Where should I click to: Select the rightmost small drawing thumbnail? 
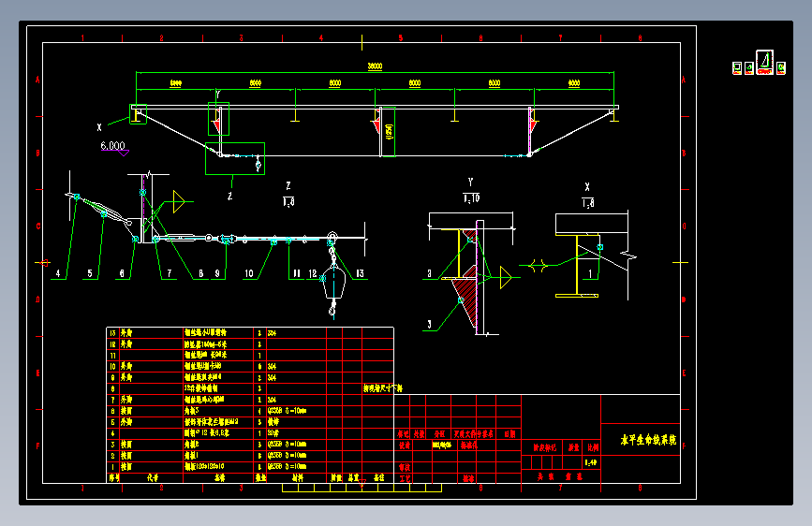[x=781, y=68]
